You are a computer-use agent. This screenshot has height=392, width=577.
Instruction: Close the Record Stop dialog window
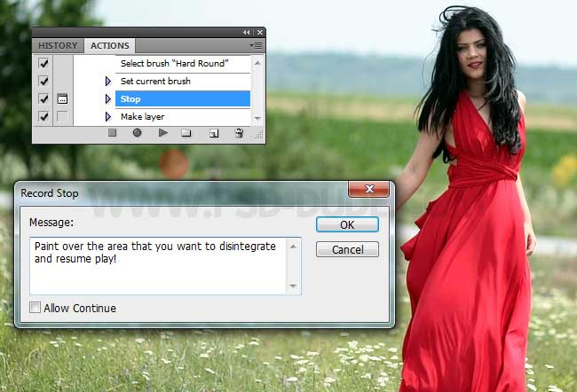click(368, 189)
